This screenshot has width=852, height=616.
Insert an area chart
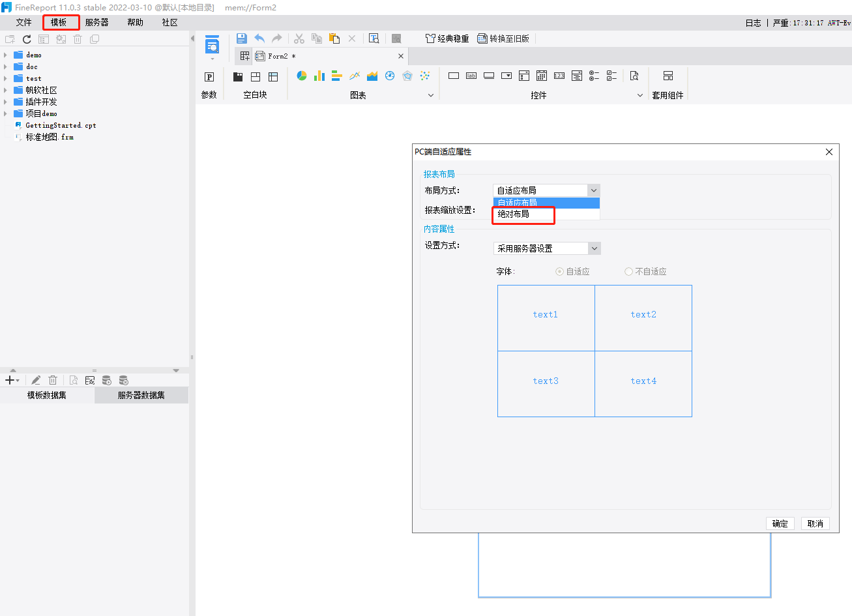[372, 76]
